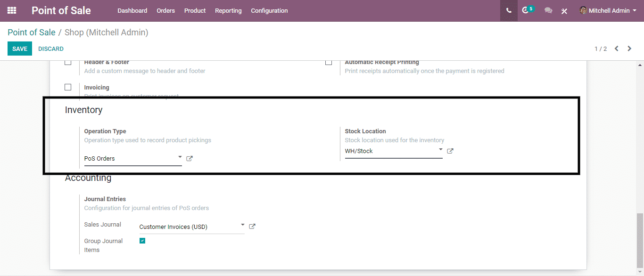The height and width of the screenshot is (276, 644).
Task: Click the Save button
Action: pyautogui.click(x=20, y=49)
